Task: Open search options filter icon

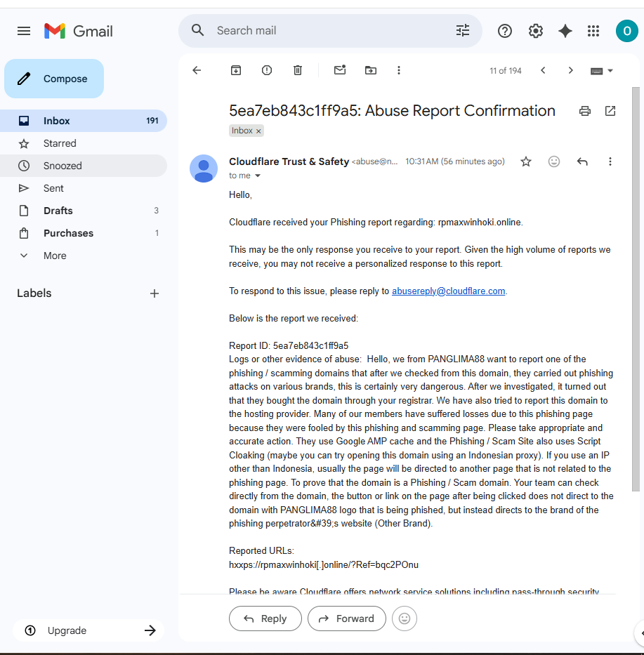Action: coord(463,30)
